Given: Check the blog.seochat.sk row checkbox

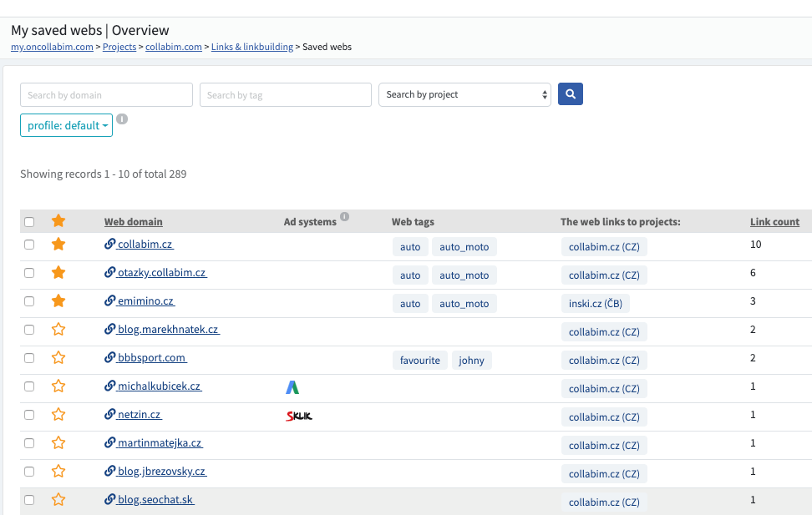Looking at the screenshot, I should tap(29, 501).
